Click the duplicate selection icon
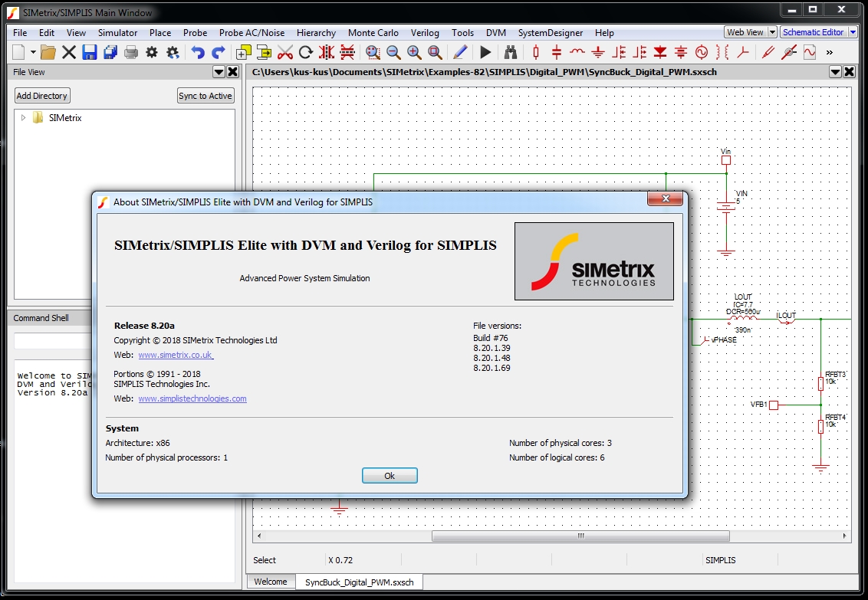 click(244, 53)
